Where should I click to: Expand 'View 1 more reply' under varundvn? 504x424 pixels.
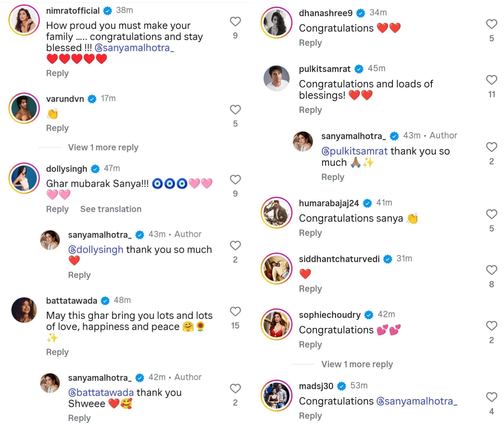(x=103, y=147)
